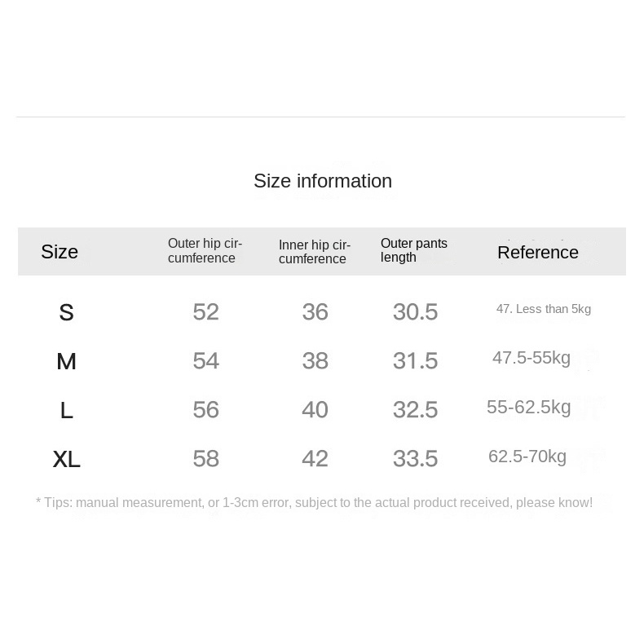The height and width of the screenshot is (644, 644).
Task: Select the M size row label
Action: [66, 361]
